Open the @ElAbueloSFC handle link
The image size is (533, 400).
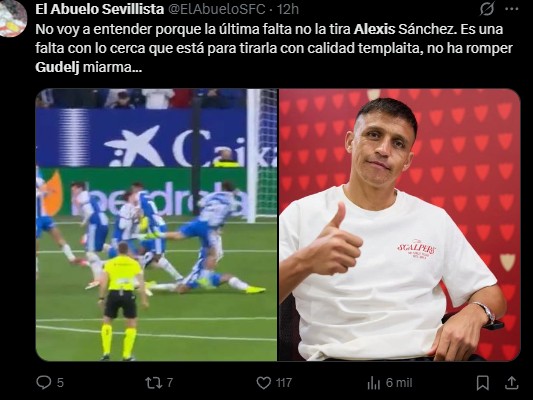coord(217,9)
